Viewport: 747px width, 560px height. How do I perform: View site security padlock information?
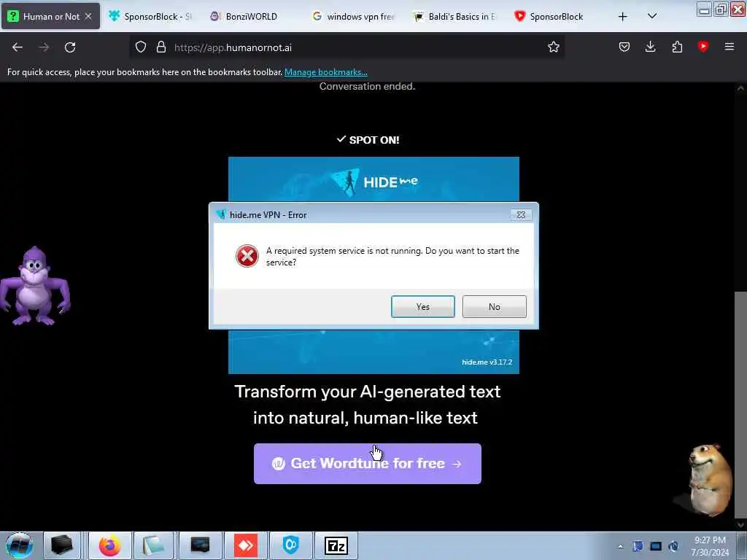click(161, 47)
